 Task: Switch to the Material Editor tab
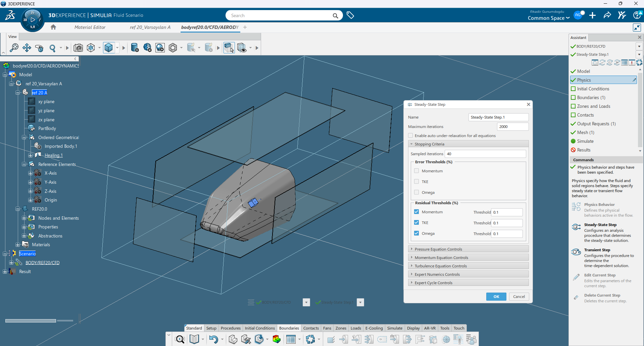pos(90,27)
